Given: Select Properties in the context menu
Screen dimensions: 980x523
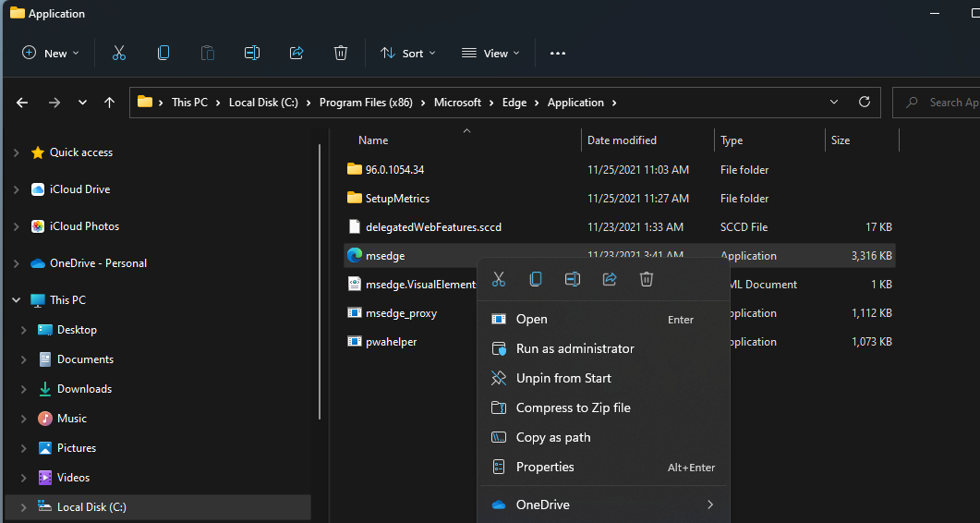Looking at the screenshot, I should tap(545, 467).
